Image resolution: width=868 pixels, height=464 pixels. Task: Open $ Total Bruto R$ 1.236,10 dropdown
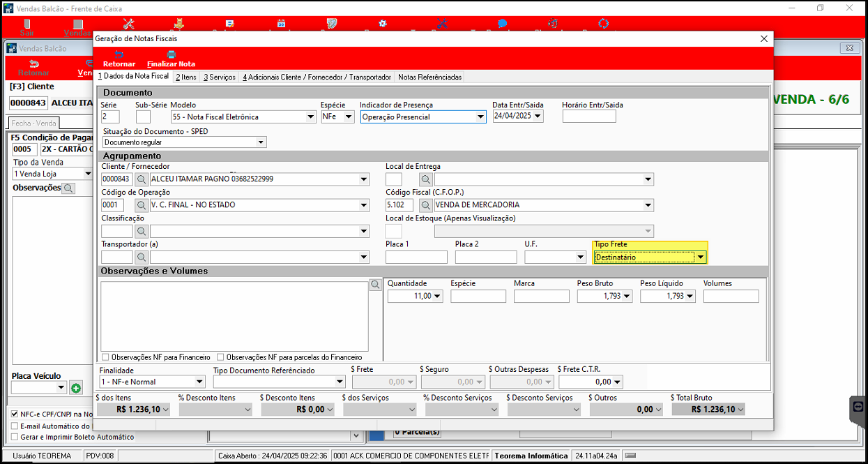740,410
